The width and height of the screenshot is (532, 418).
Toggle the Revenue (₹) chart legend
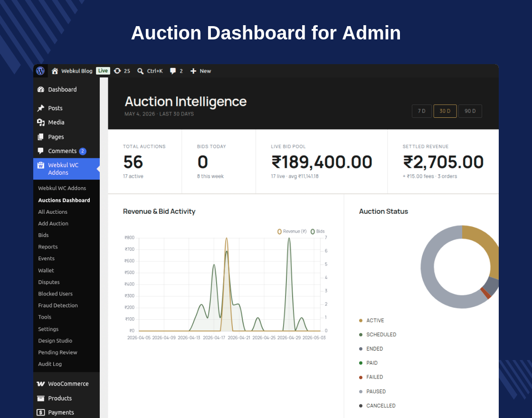pos(292,231)
